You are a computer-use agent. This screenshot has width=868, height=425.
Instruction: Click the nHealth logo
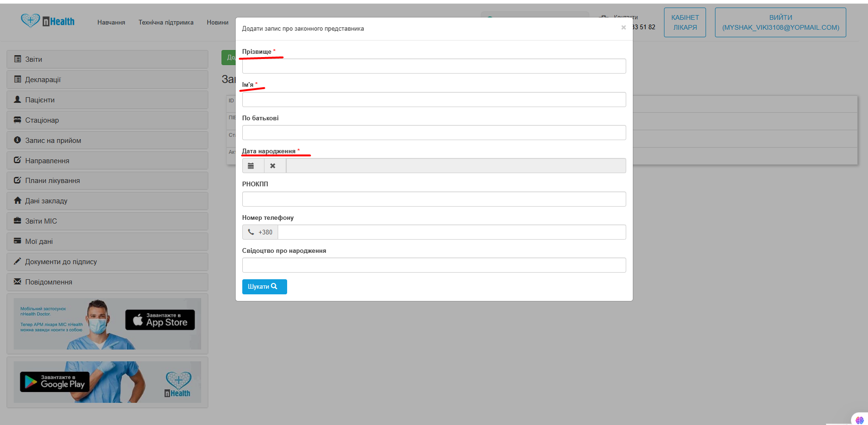click(x=48, y=21)
